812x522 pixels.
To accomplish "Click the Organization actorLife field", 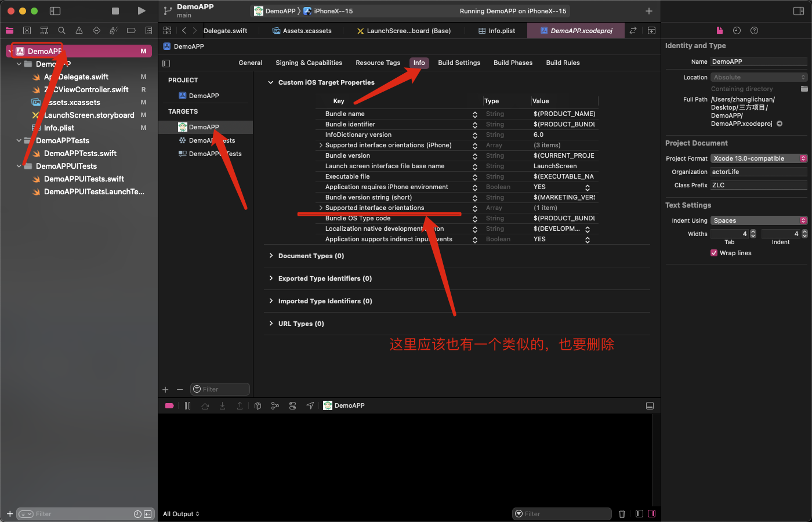I will pyautogui.click(x=759, y=172).
